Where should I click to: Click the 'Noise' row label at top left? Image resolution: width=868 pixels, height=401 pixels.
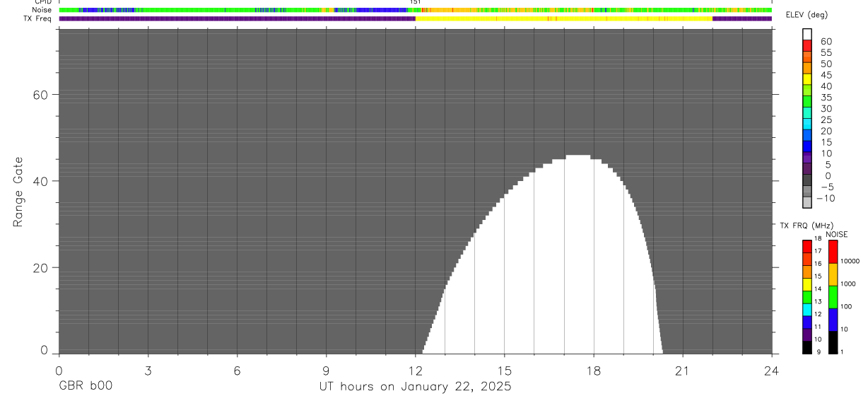(x=42, y=10)
